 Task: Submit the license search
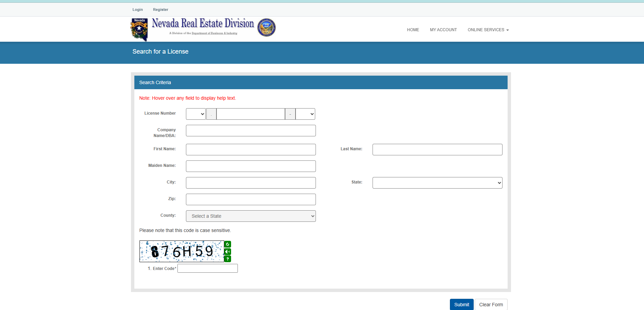click(461, 305)
